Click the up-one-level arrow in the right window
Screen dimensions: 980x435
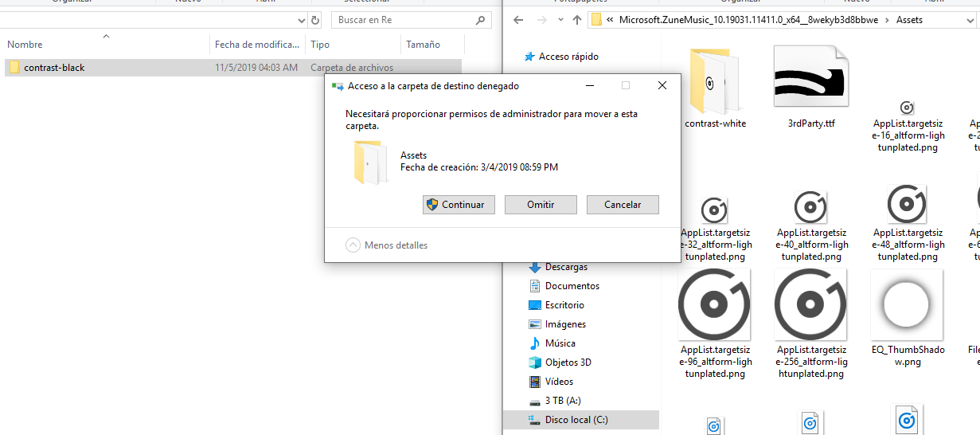[x=577, y=20]
